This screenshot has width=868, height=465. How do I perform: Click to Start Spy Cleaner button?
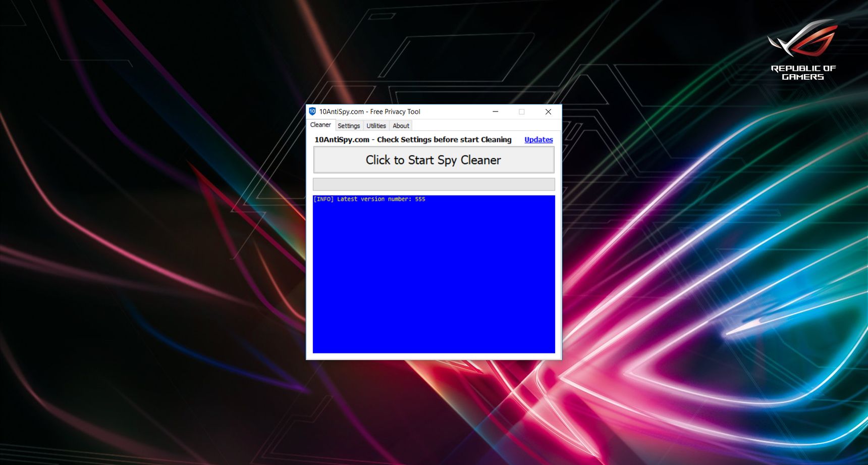pyautogui.click(x=433, y=160)
